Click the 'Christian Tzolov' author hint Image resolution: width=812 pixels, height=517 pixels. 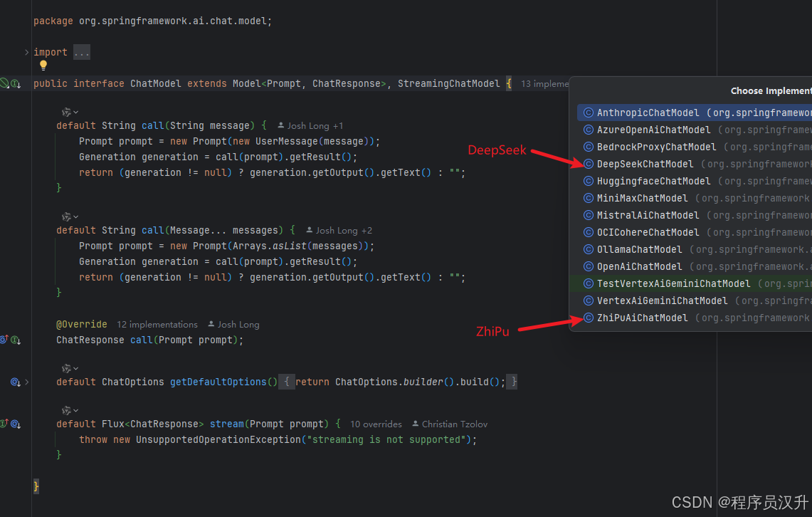click(x=450, y=424)
